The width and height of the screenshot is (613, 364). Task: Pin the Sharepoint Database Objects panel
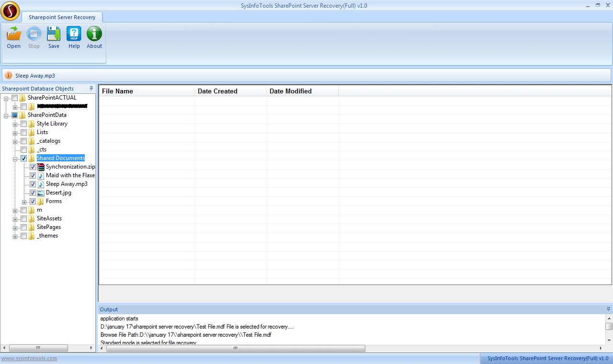(91, 89)
